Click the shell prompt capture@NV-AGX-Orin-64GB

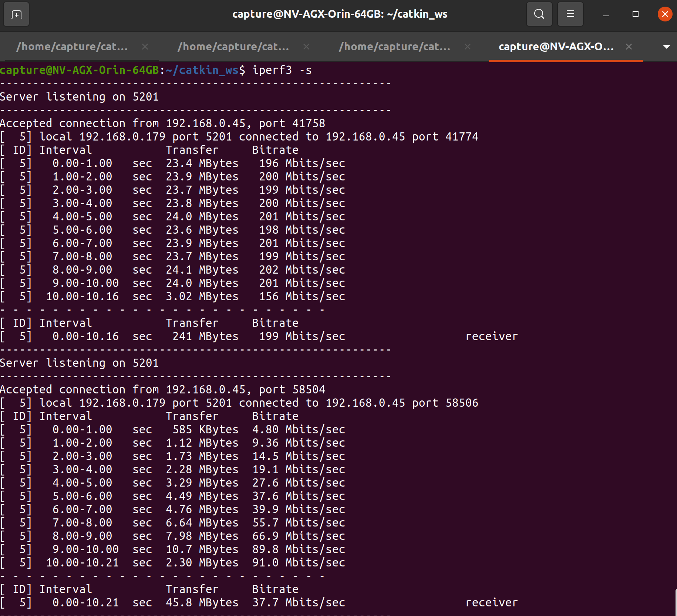point(79,70)
